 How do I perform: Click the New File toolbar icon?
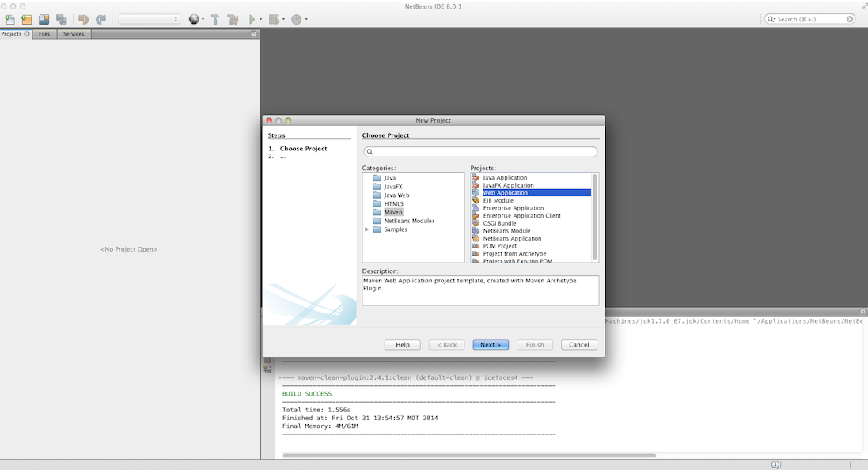(x=9, y=19)
